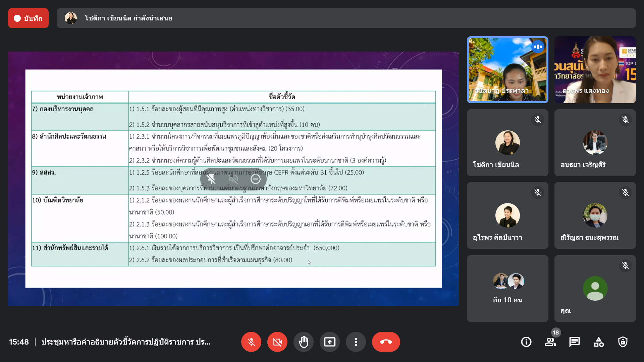Open host controls shield lock icon
This screenshot has height=362, width=644.
coord(623,342)
